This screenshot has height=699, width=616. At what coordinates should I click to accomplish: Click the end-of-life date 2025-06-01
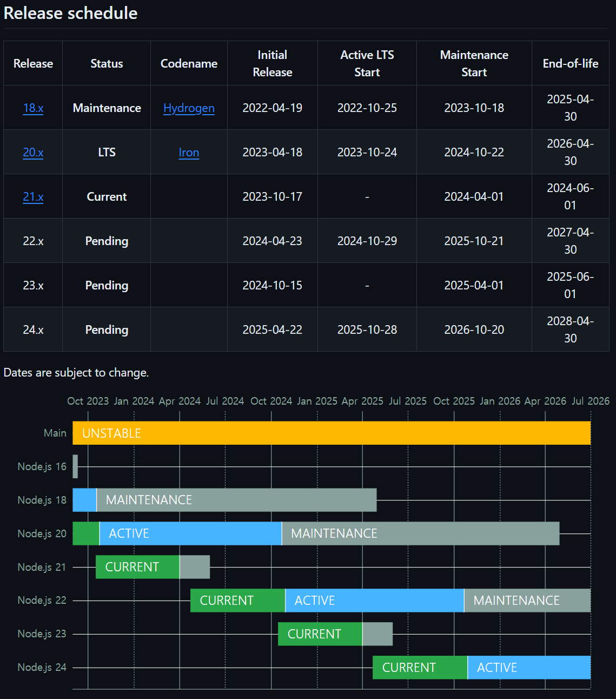click(571, 285)
